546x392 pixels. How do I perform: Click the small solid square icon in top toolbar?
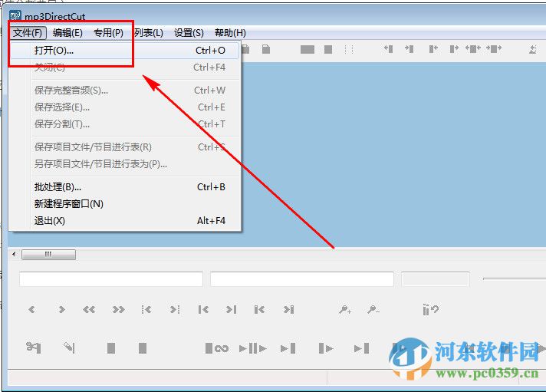point(328,49)
